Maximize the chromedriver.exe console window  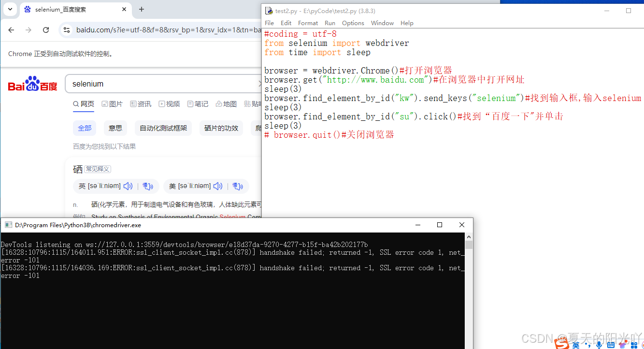point(440,225)
